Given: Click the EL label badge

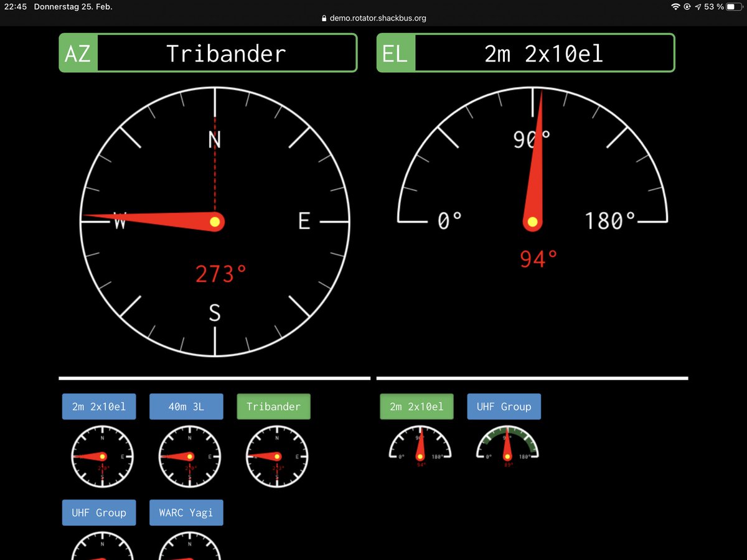Looking at the screenshot, I should (395, 54).
